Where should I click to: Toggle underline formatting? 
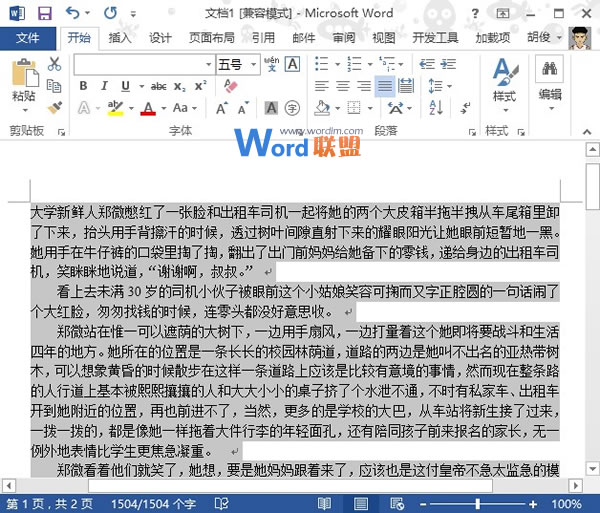click(x=125, y=86)
